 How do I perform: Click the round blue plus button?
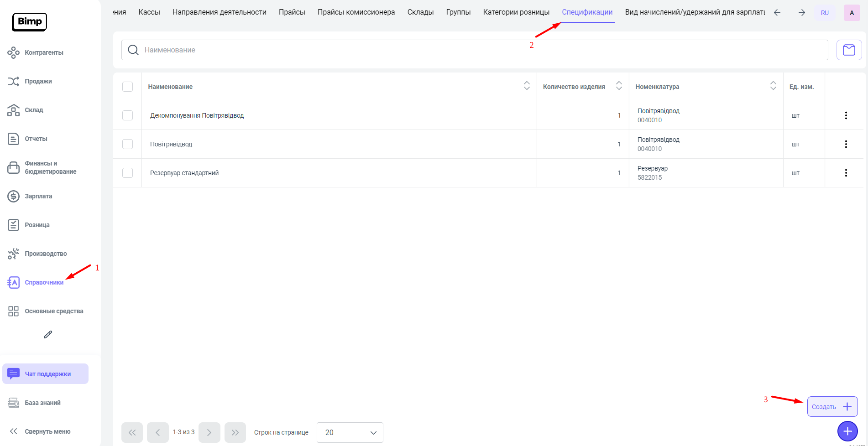pos(847,431)
